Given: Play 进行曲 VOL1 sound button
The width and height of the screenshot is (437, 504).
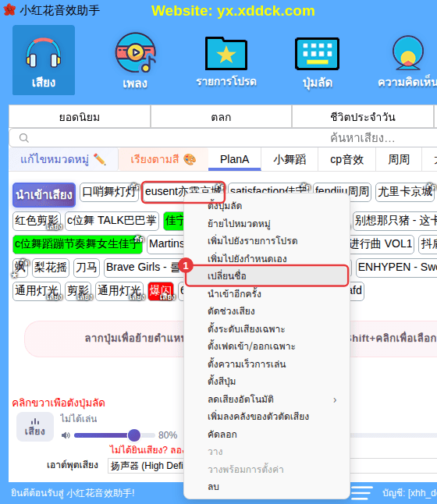Looking at the screenshot, I should [382, 244].
